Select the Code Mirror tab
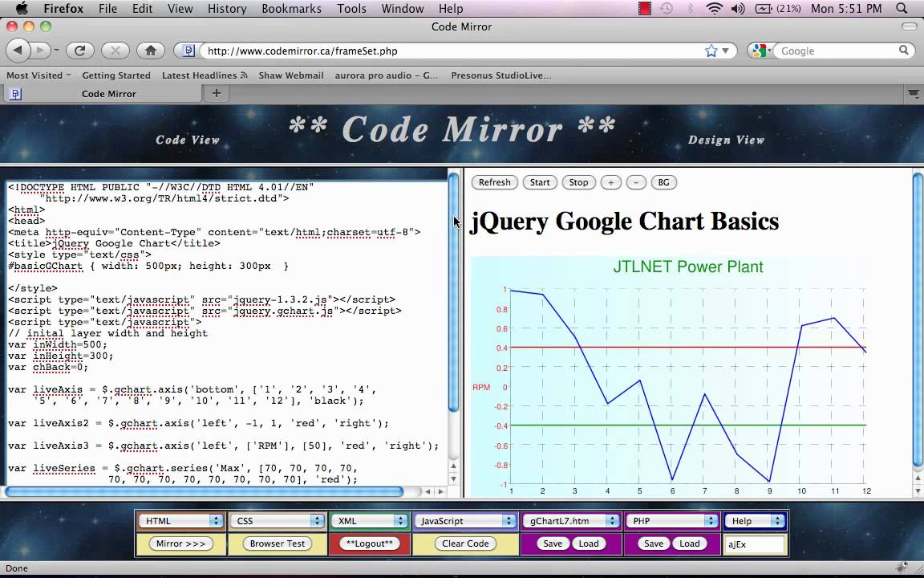This screenshot has width=924, height=578. [103, 93]
